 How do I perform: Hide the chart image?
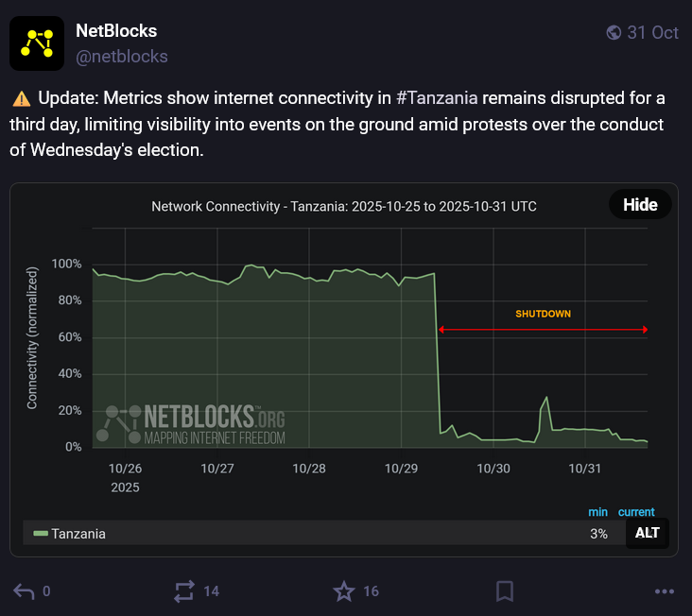click(x=640, y=205)
